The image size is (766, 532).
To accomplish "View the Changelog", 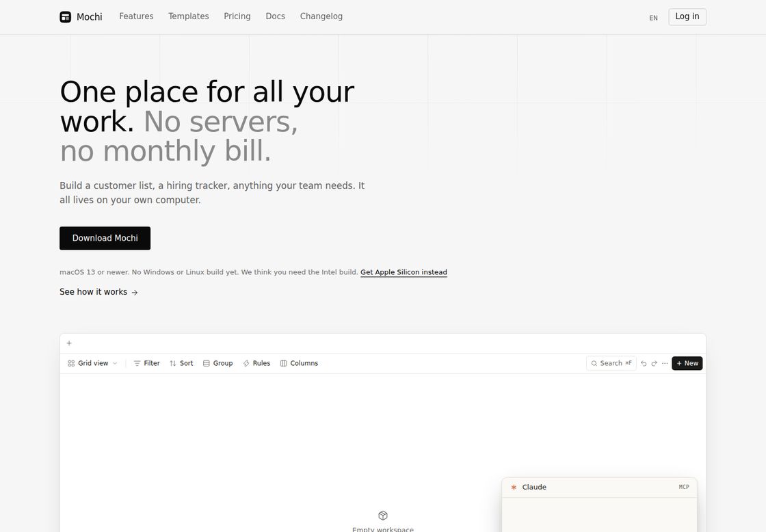I will pyautogui.click(x=321, y=16).
